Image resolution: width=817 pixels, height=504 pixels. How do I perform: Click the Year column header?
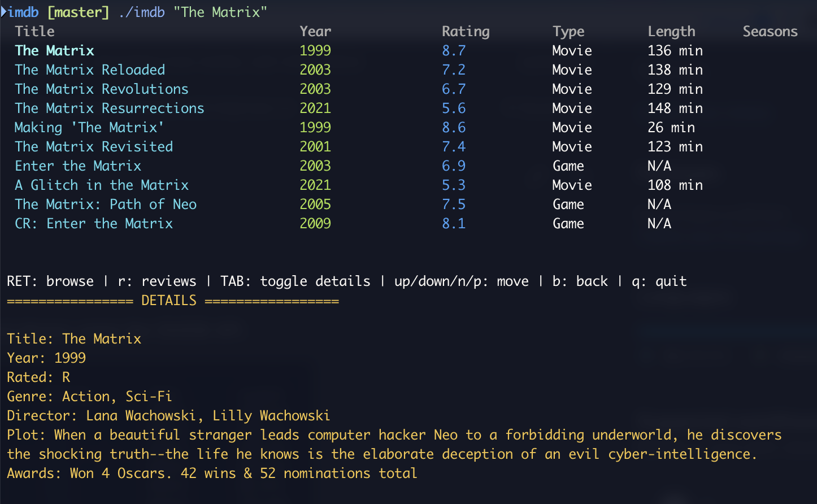coord(315,31)
